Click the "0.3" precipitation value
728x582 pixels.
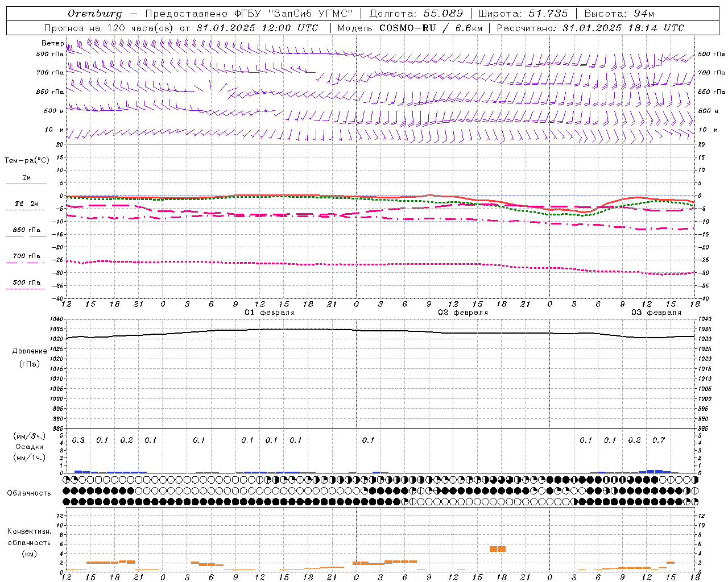[x=78, y=440]
